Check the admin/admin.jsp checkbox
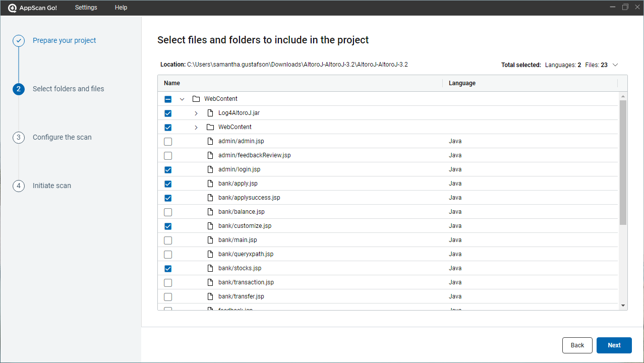The height and width of the screenshot is (363, 644). tap(168, 142)
